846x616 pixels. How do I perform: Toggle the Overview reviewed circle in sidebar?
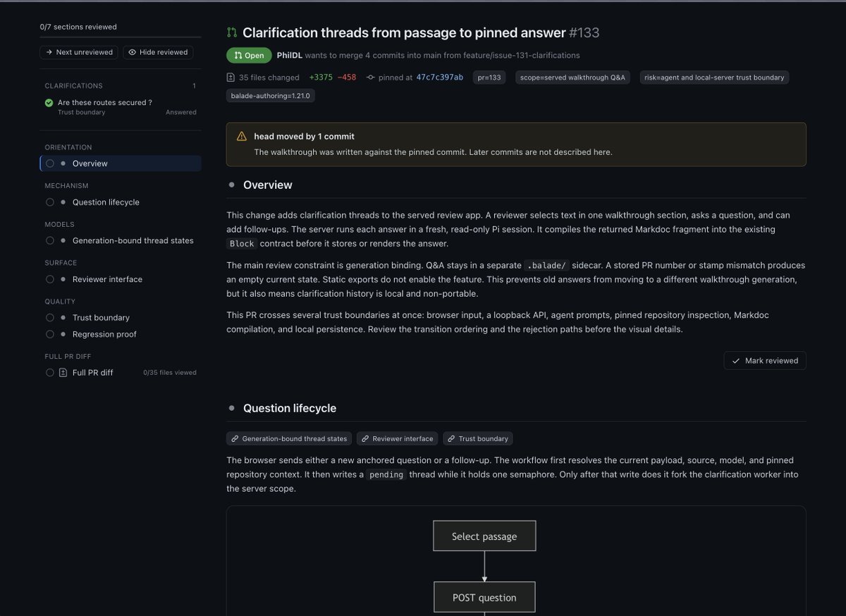[50, 164]
